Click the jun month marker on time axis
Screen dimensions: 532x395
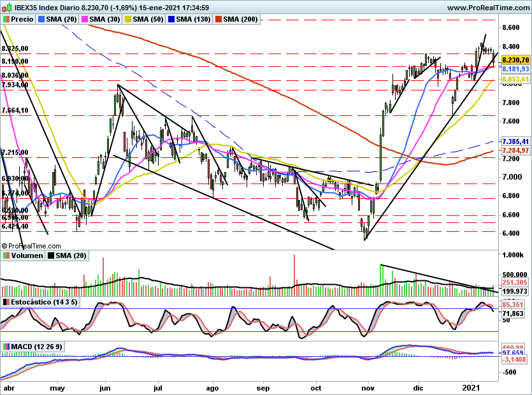click(x=105, y=387)
